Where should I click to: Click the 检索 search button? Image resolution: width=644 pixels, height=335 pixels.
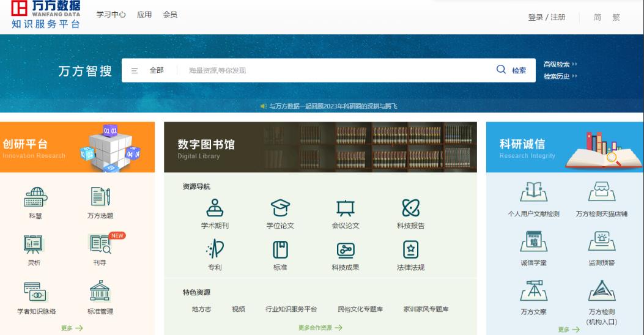(x=519, y=70)
